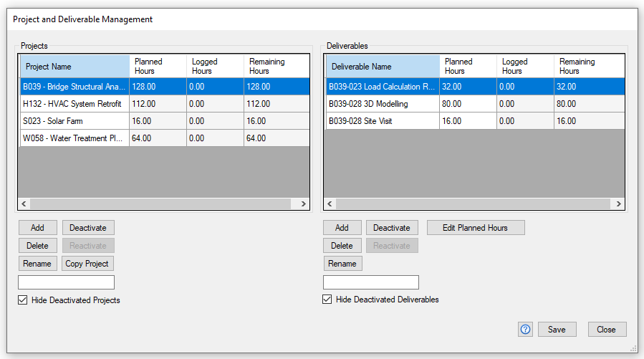Image resolution: width=644 pixels, height=359 pixels.
Task: Click Delete button under Deliverables
Action: pyautogui.click(x=342, y=245)
